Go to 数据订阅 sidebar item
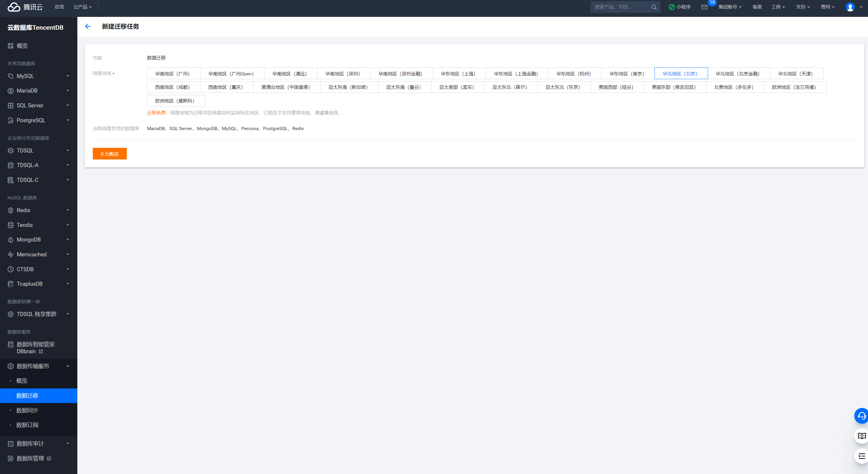 27,425
